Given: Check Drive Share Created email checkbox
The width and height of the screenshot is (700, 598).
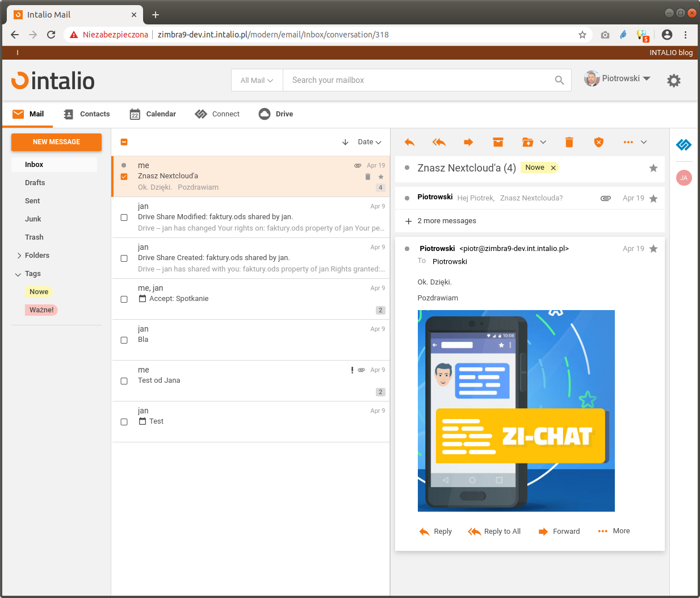Looking at the screenshot, I should click(x=124, y=258).
